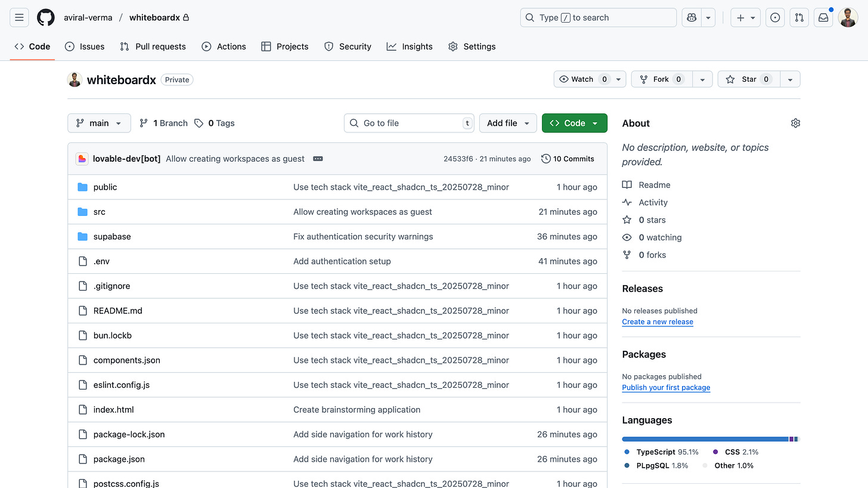Click the TypeScript 95.1% language entry
This screenshot has height=488, width=868.
click(661, 452)
